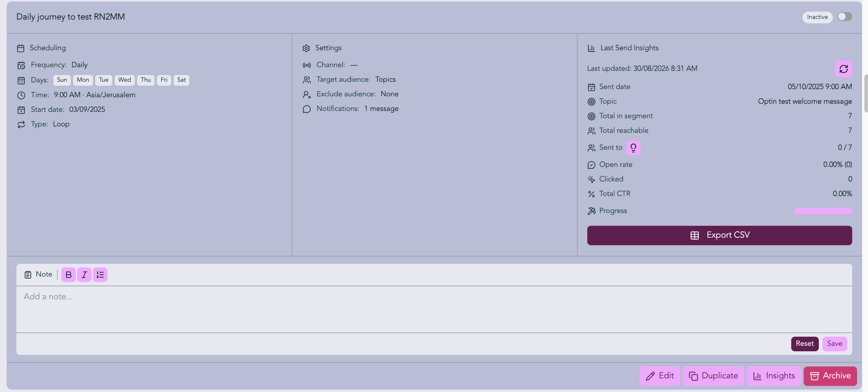The image size is (868, 392).
Task: Click into the Add a note field
Action: click(434, 309)
